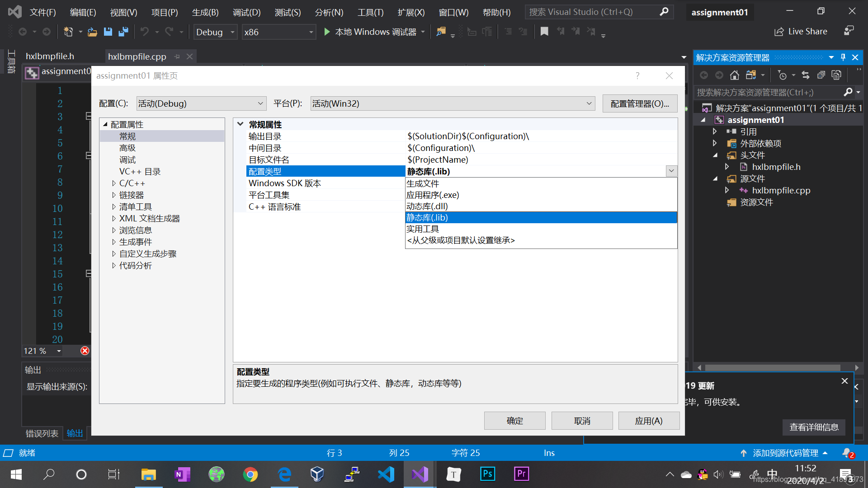Expand the C/C++ settings section
This screenshot has height=488, width=868.
[x=113, y=183]
